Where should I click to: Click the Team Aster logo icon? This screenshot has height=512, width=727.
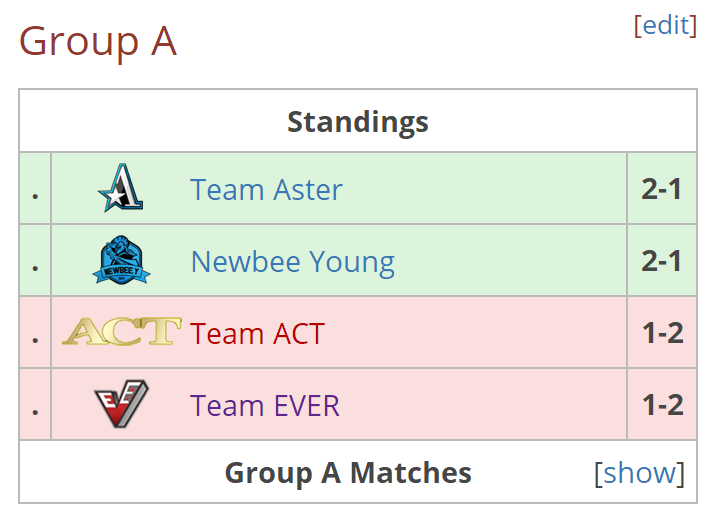pos(121,187)
